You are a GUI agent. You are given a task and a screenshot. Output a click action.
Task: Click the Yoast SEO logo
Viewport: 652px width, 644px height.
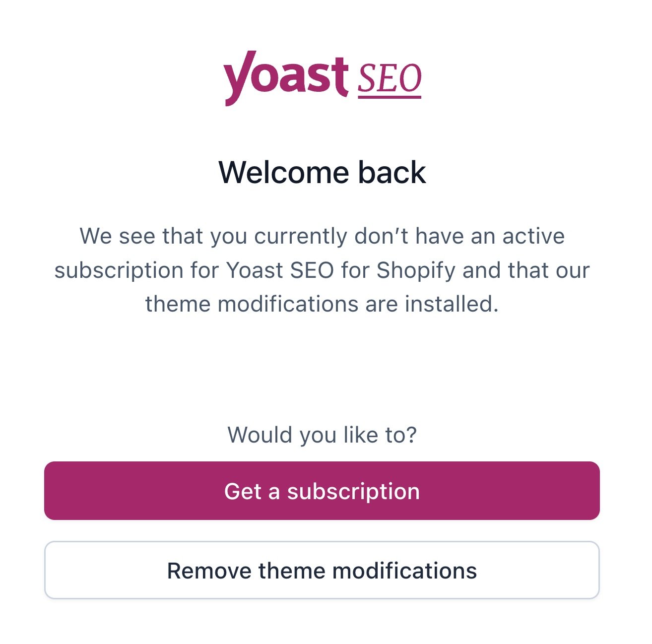pyautogui.click(x=323, y=78)
